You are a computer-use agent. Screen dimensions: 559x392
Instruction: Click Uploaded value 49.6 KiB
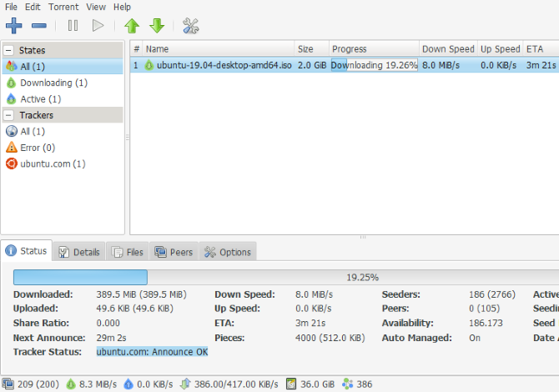(x=135, y=309)
